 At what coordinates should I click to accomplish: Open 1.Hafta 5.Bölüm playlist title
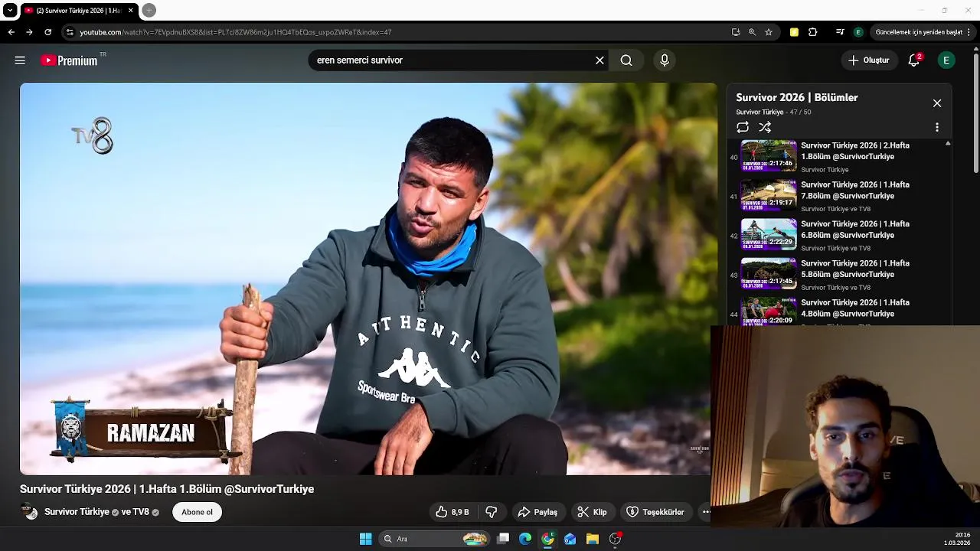point(855,269)
